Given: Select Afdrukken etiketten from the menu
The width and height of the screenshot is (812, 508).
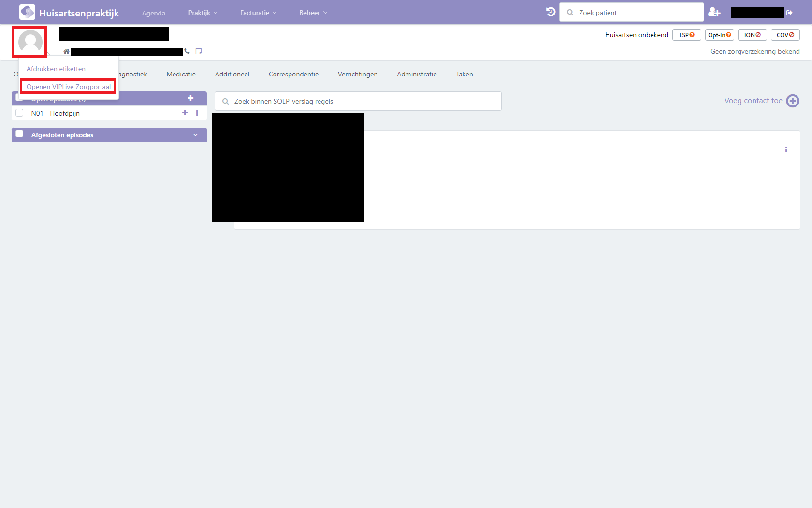Looking at the screenshot, I should click(56, 69).
